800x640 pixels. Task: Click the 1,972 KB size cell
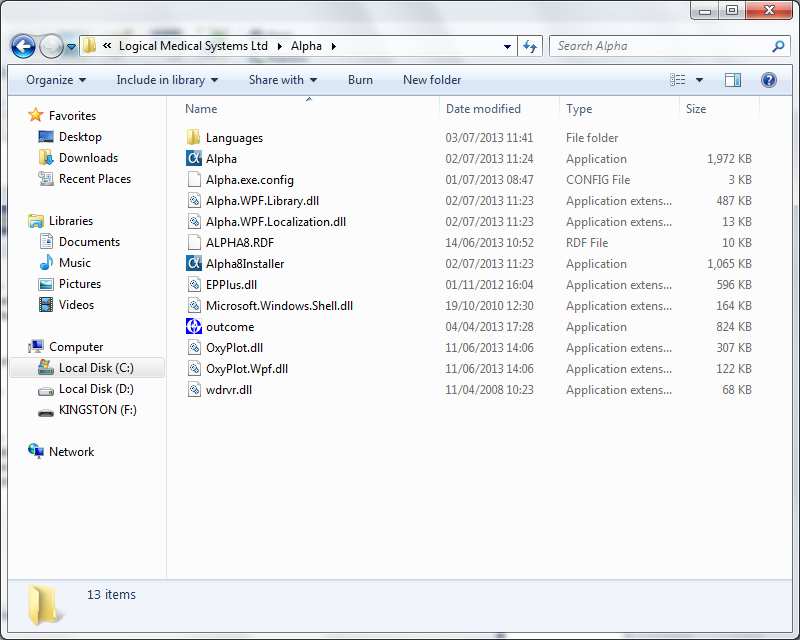click(x=729, y=159)
